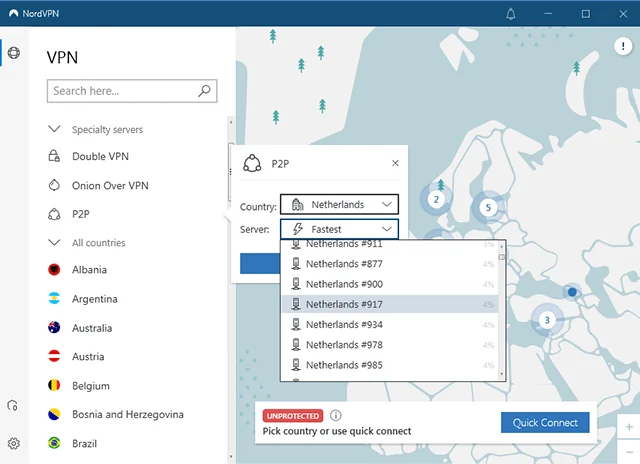Select Netherlands #877 server
This screenshot has width=640, height=464.
coord(390,264)
